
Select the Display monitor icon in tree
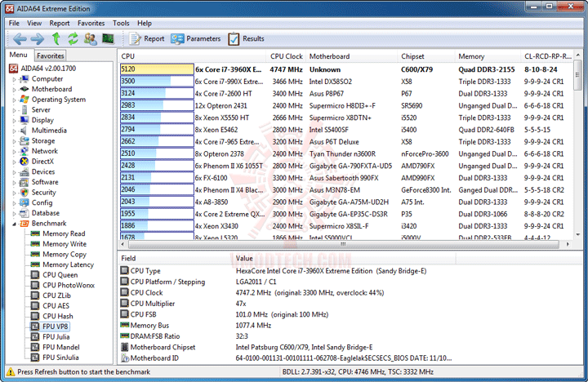[24, 120]
